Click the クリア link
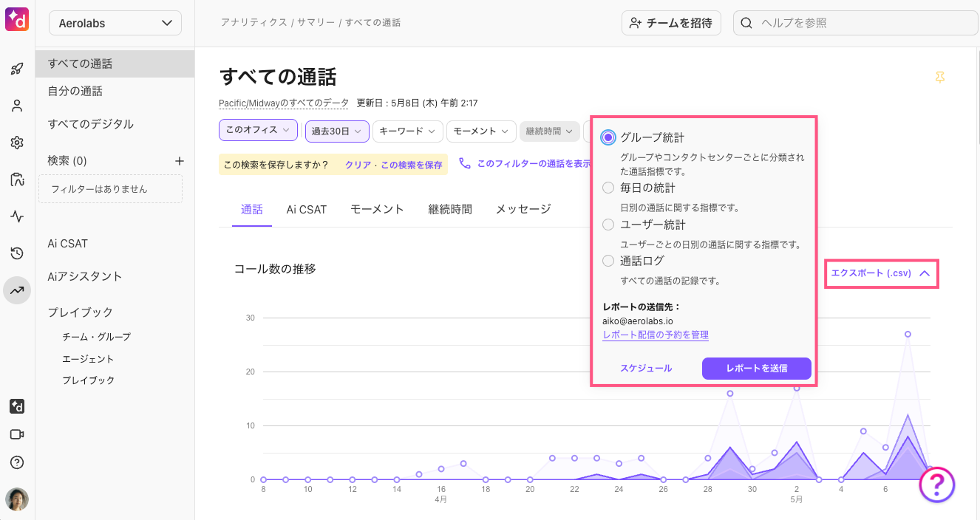 [x=358, y=165]
